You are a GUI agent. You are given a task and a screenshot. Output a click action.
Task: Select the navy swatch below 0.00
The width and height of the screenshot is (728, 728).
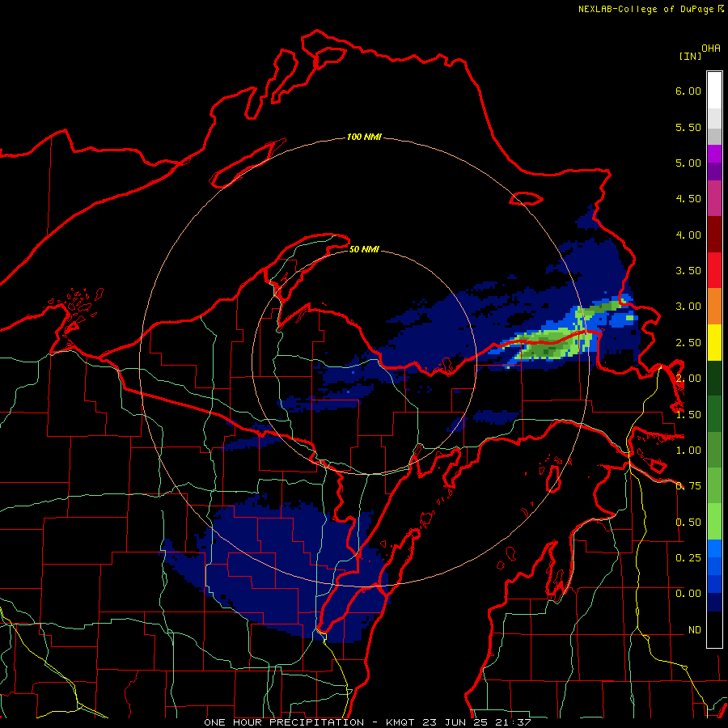(714, 603)
